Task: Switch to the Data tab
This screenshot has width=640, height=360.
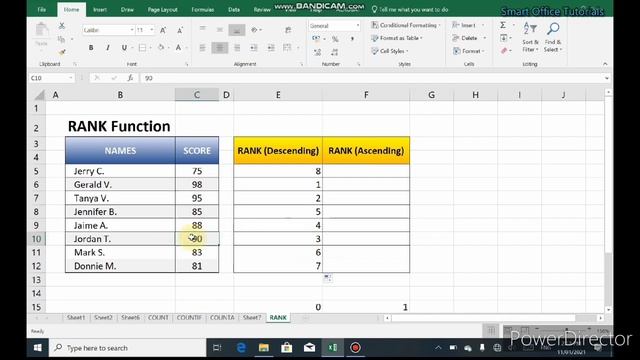Action: click(x=234, y=9)
